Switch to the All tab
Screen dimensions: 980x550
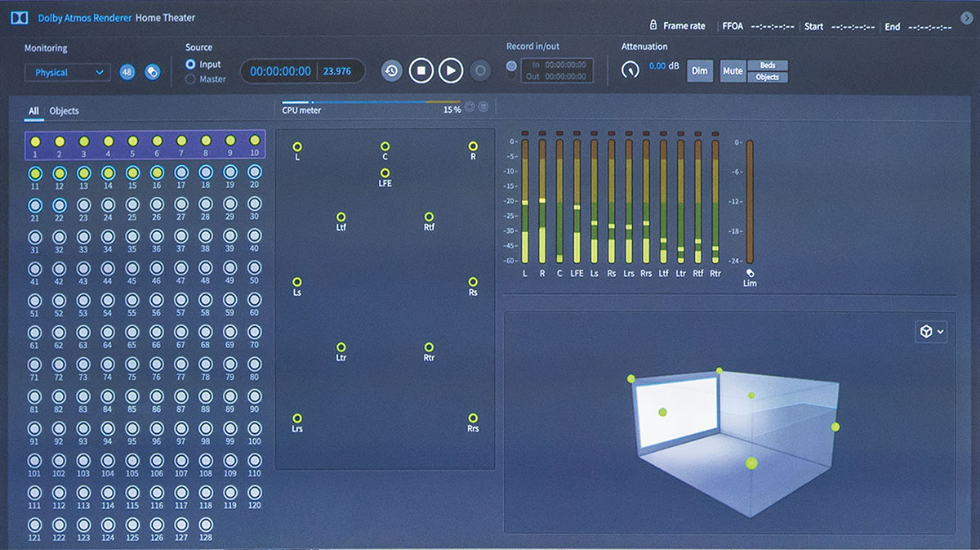click(x=33, y=111)
